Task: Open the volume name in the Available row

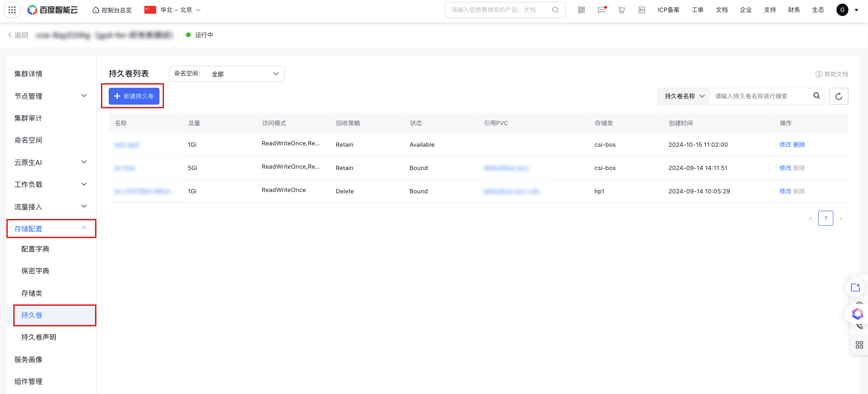Action: [127, 145]
